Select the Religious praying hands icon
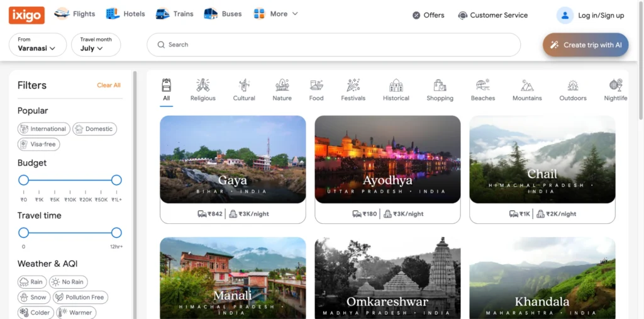Viewport: 644px width, 319px height. pos(203,85)
